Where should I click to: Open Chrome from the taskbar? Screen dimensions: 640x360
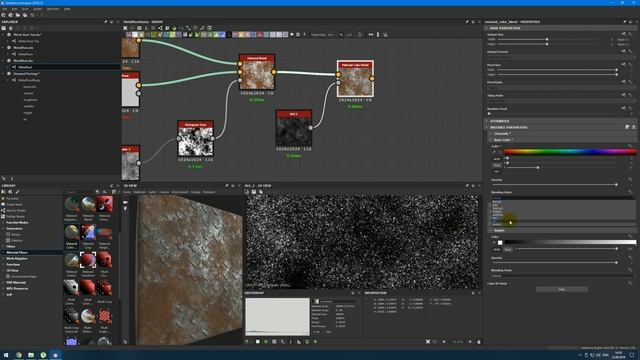(18, 355)
